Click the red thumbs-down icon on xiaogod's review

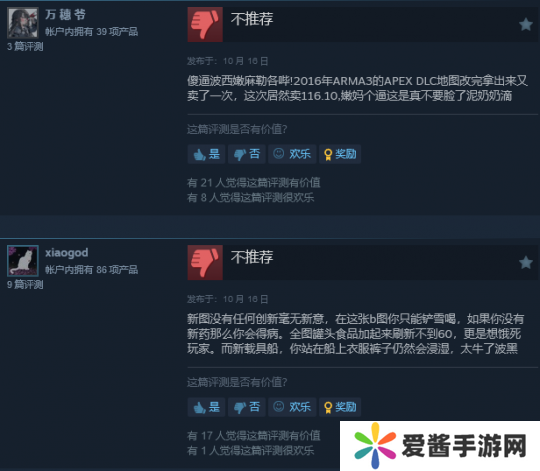click(x=205, y=262)
